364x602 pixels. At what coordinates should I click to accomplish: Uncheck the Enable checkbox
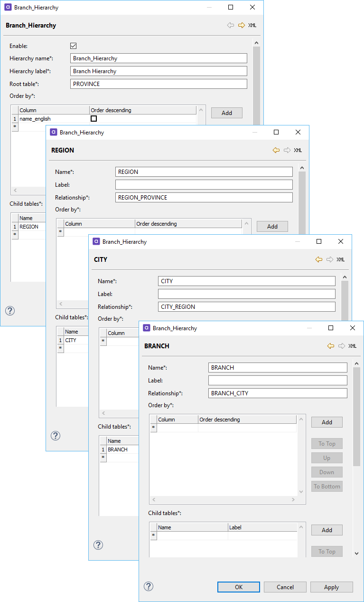click(73, 46)
